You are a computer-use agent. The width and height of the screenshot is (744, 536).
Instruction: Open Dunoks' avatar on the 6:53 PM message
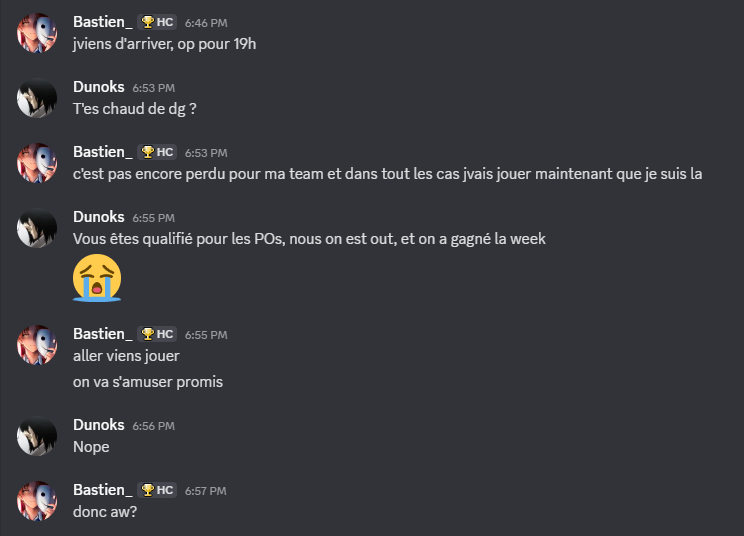37,98
